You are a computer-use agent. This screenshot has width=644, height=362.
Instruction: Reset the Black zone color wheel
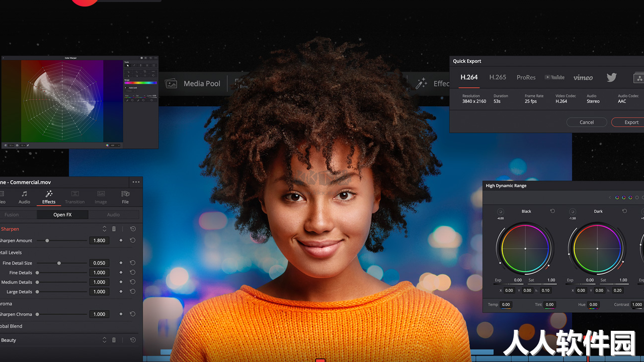(552, 211)
